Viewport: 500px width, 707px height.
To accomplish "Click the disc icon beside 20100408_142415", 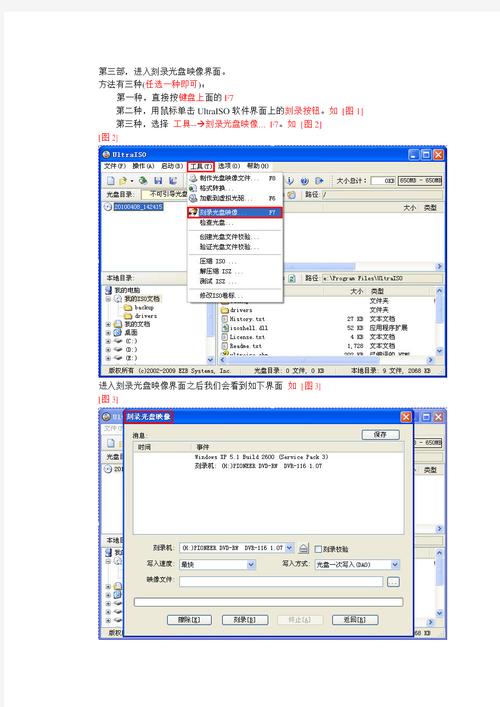I will (x=108, y=207).
